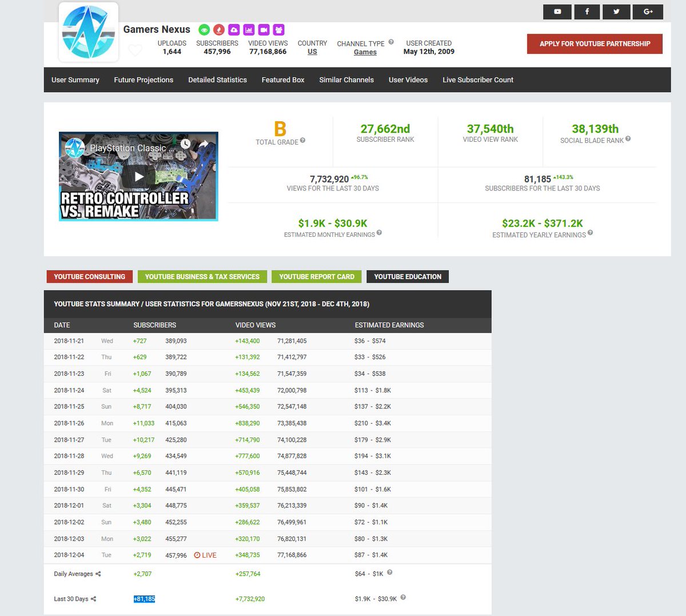
Task: Click the LIVE clock indicator on 2018-12-04 row
Action: pos(205,555)
